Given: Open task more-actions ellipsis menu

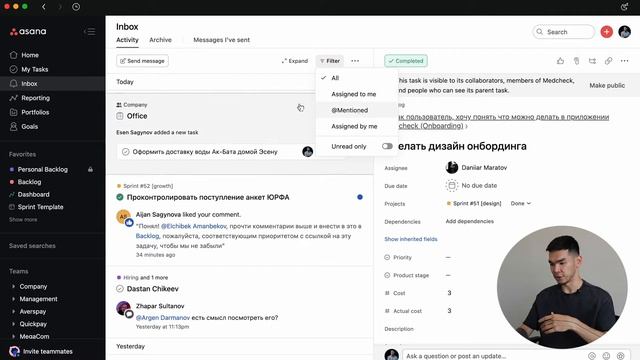Looking at the screenshot, I should pyautogui.click(x=624, y=61).
